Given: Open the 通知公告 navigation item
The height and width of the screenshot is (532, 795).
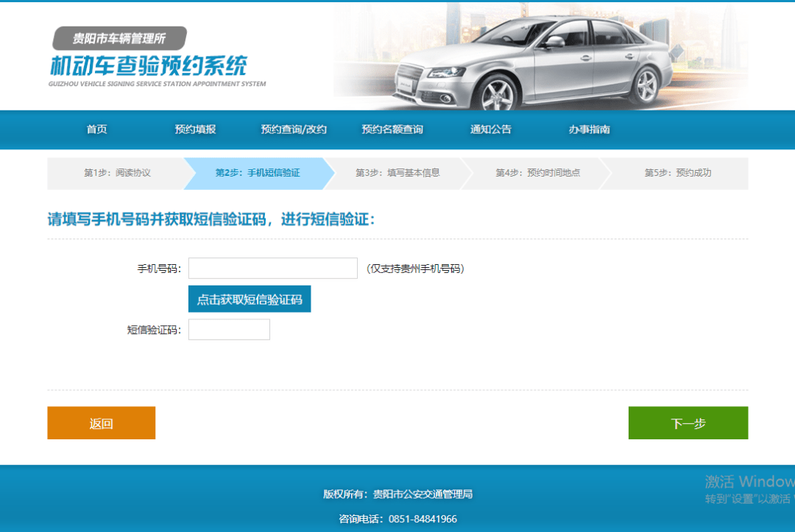Looking at the screenshot, I should click(x=490, y=130).
